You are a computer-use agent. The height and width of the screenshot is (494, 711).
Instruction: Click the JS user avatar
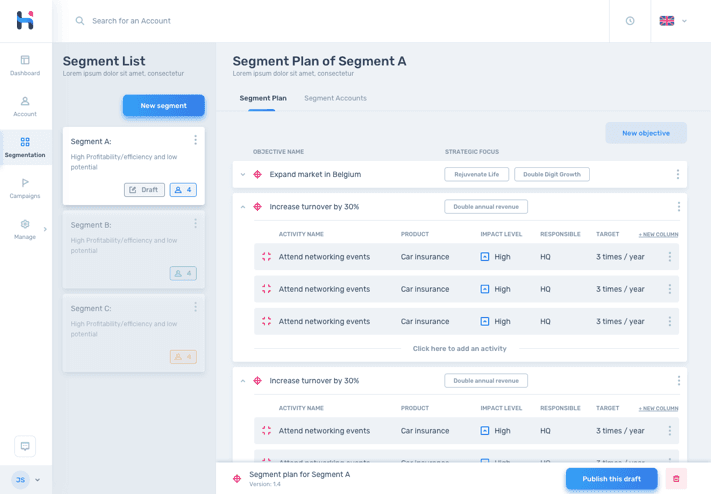click(20, 479)
